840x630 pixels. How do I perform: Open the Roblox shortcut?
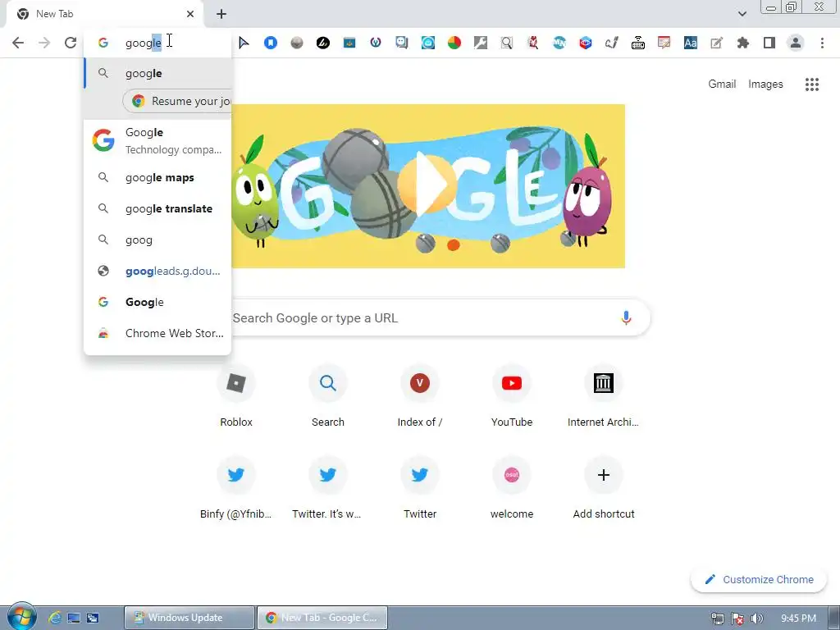pos(236,396)
